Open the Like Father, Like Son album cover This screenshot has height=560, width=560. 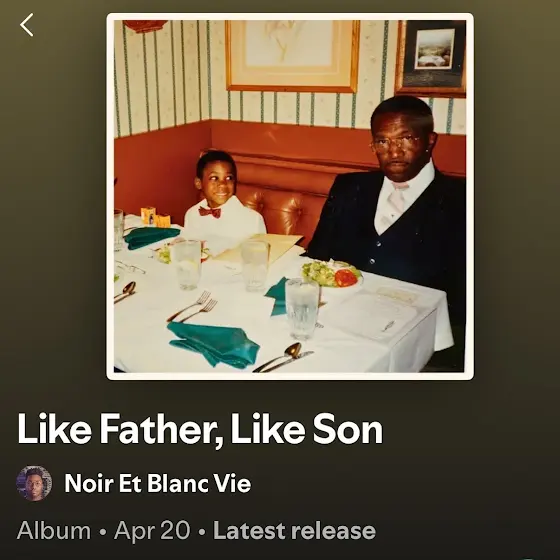pyautogui.click(x=290, y=196)
